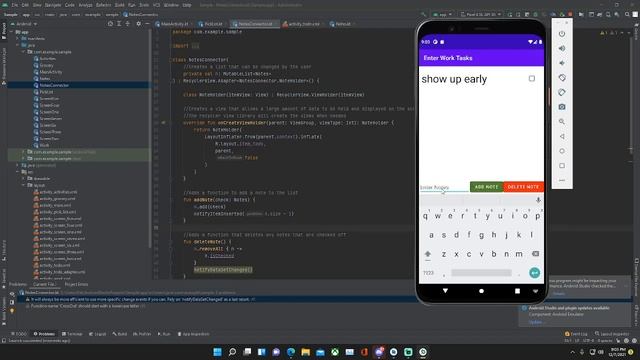Open the Android project view dropdown
The image size is (640, 360).
click(x=24, y=24)
